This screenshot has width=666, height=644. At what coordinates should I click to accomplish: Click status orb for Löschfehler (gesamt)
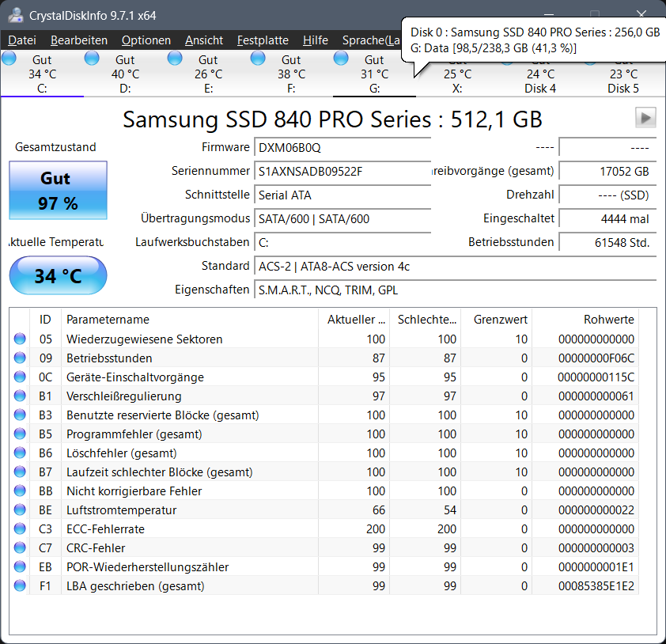pyautogui.click(x=20, y=453)
